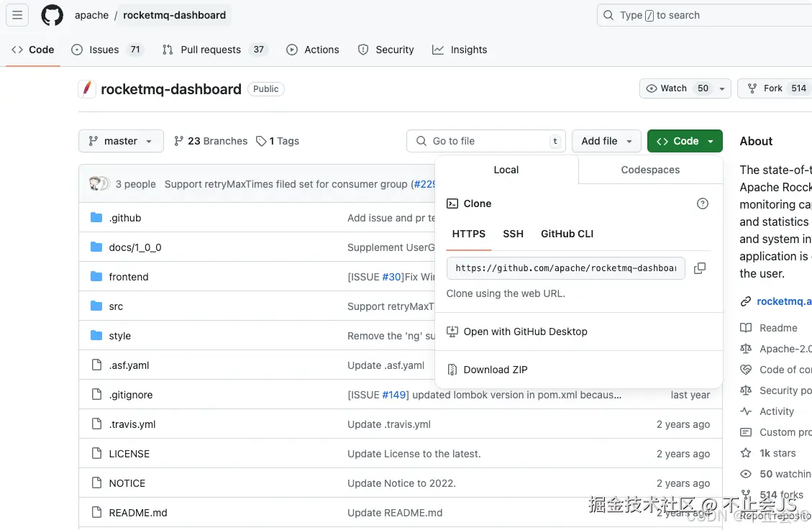Click the Download ZIP option
Screen dimensions: 812x530
[495, 370]
